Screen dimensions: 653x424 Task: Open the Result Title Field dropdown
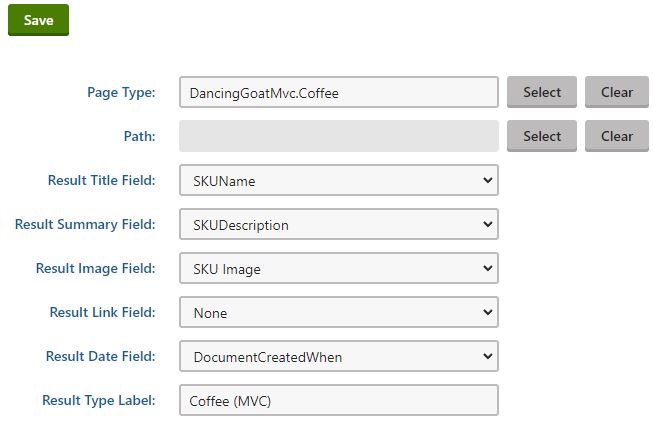coord(338,180)
